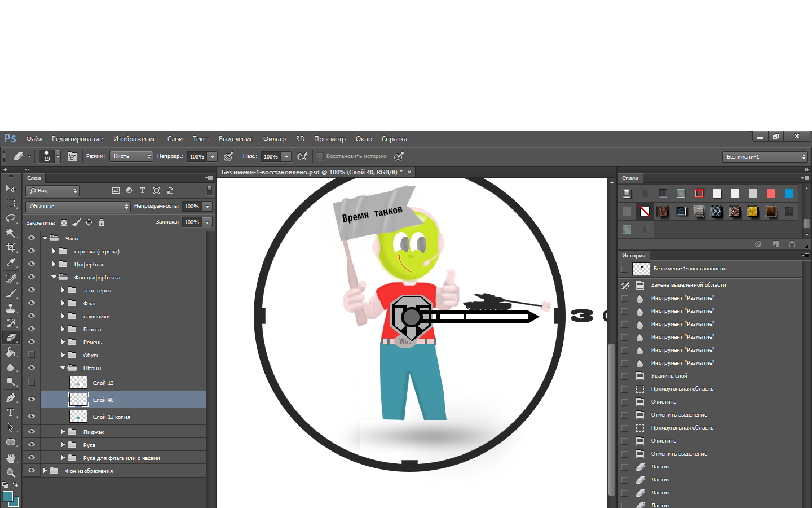Open the Справка menu
Viewport: 812px width, 508px height.
394,139
